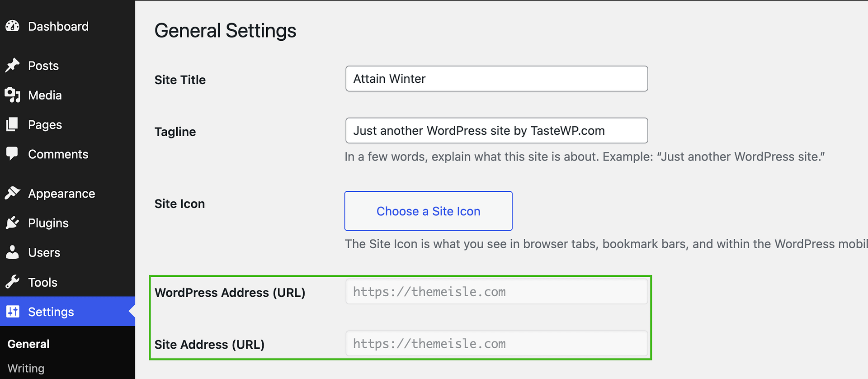
Task: Click the Media camera icon
Action: click(x=13, y=95)
